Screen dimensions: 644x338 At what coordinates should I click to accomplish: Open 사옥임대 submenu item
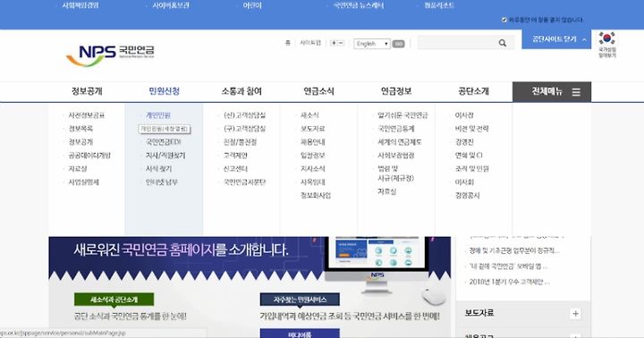[312, 182]
